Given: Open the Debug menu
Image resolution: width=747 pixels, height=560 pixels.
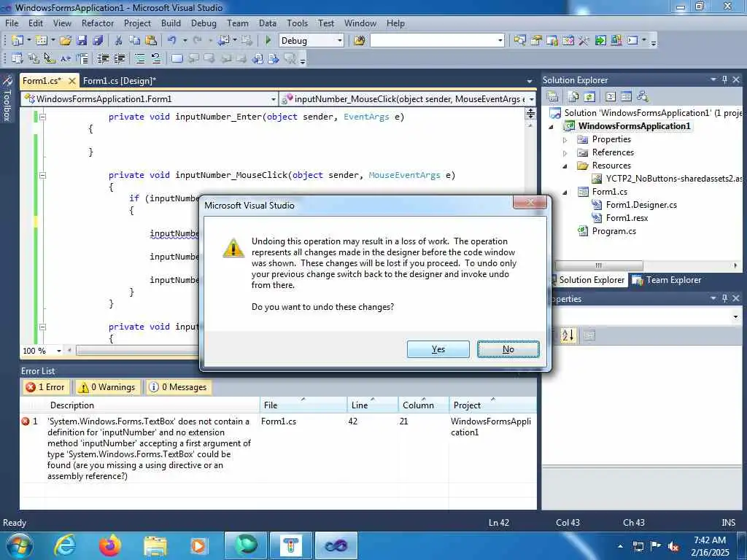Looking at the screenshot, I should [204, 23].
